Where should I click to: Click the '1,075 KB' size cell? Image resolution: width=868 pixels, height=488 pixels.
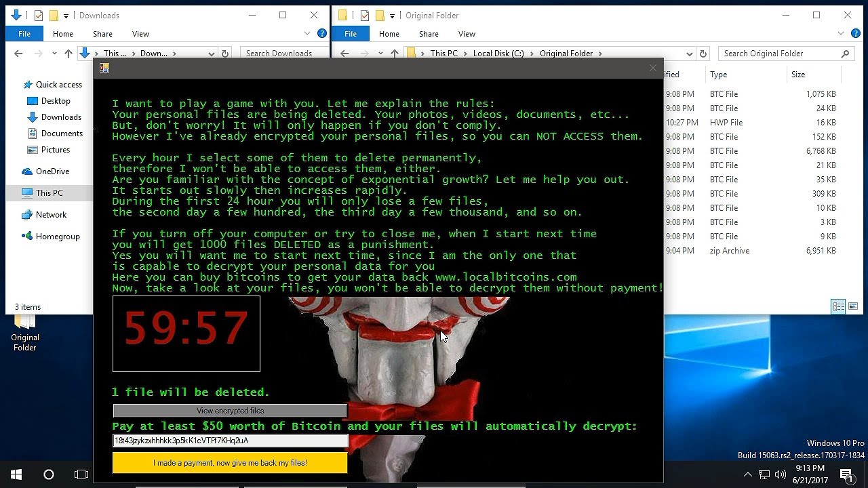click(821, 94)
